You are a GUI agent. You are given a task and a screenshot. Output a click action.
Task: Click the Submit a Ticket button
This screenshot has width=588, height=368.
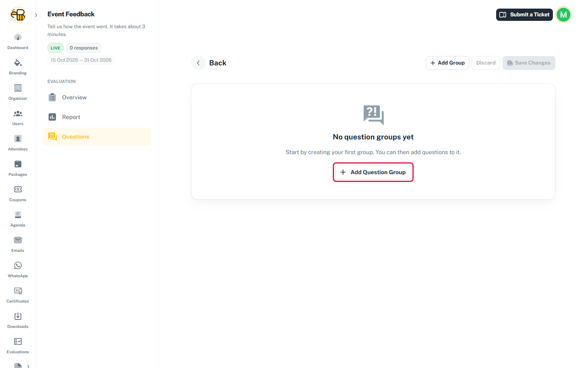coord(524,15)
